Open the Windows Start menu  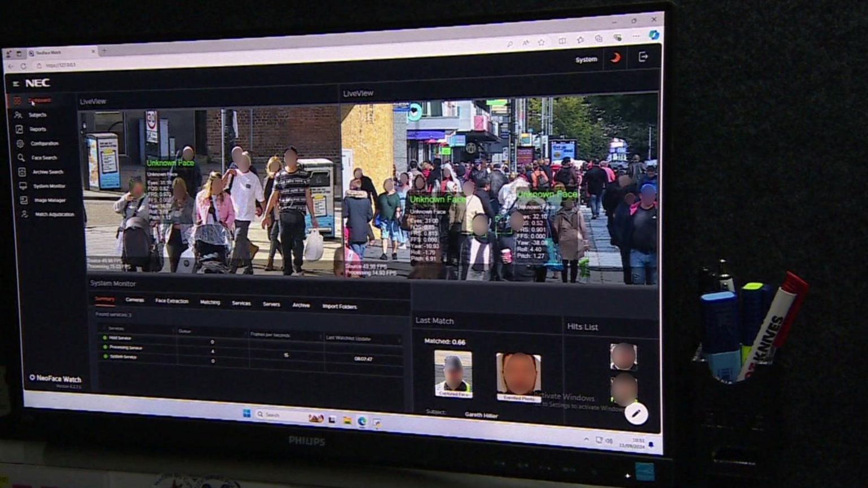(246, 413)
